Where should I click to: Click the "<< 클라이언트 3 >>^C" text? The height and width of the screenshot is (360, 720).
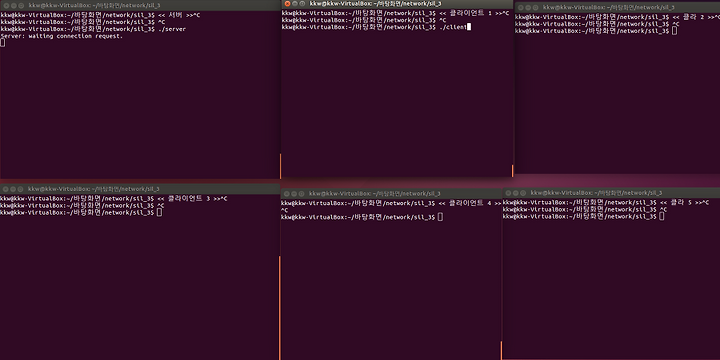(192, 199)
